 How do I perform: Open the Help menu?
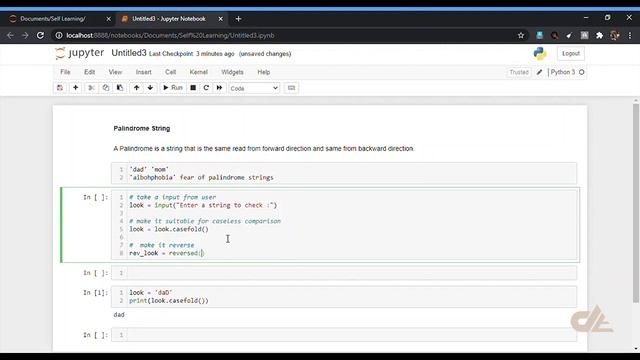(x=264, y=72)
